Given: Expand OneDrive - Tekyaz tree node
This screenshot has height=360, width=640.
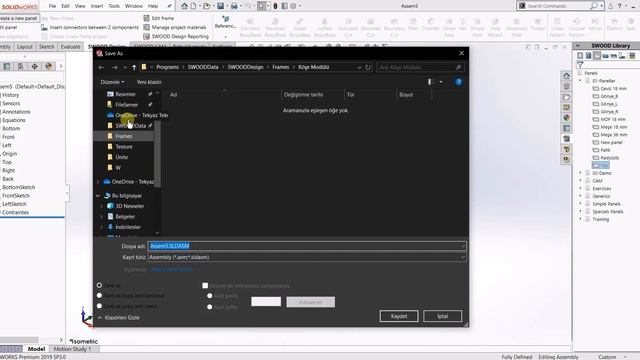Looking at the screenshot, I should click(98, 182).
